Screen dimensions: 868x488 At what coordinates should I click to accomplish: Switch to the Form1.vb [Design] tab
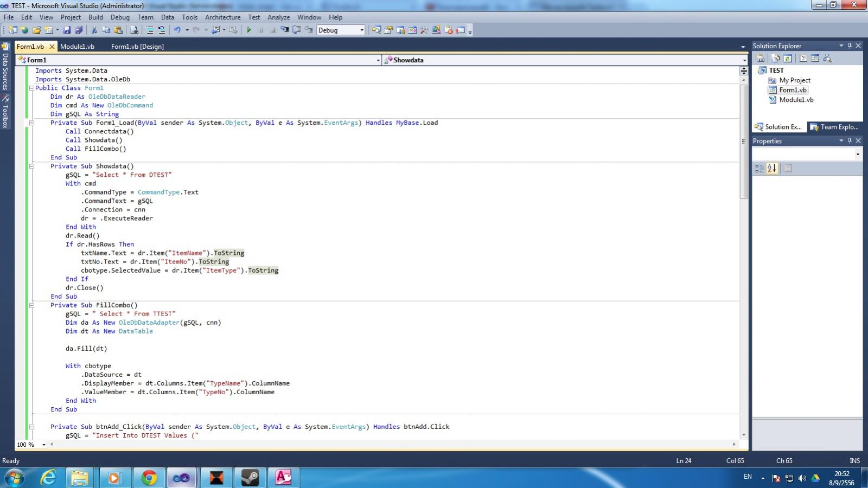pos(137,47)
